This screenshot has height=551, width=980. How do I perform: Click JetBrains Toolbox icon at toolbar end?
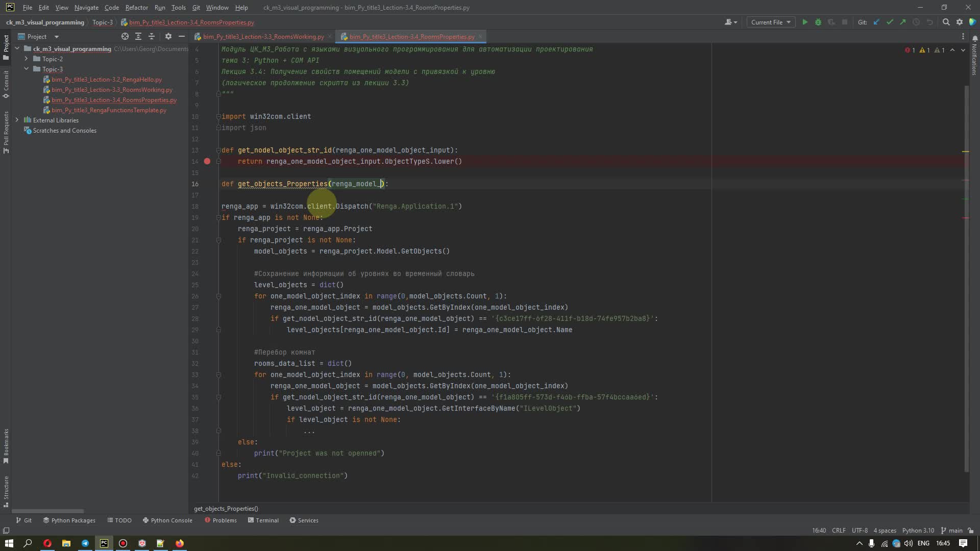(973, 22)
